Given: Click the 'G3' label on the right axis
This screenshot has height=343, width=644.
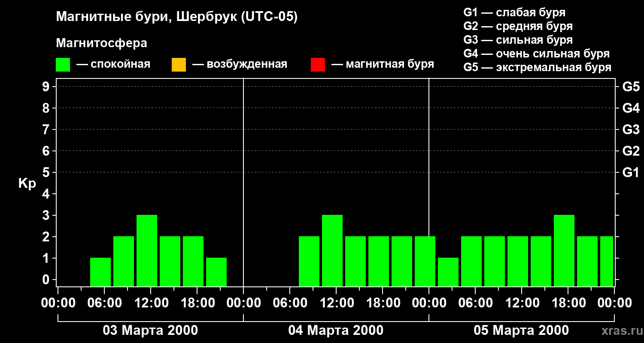Looking at the screenshot, I should click(x=631, y=129).
